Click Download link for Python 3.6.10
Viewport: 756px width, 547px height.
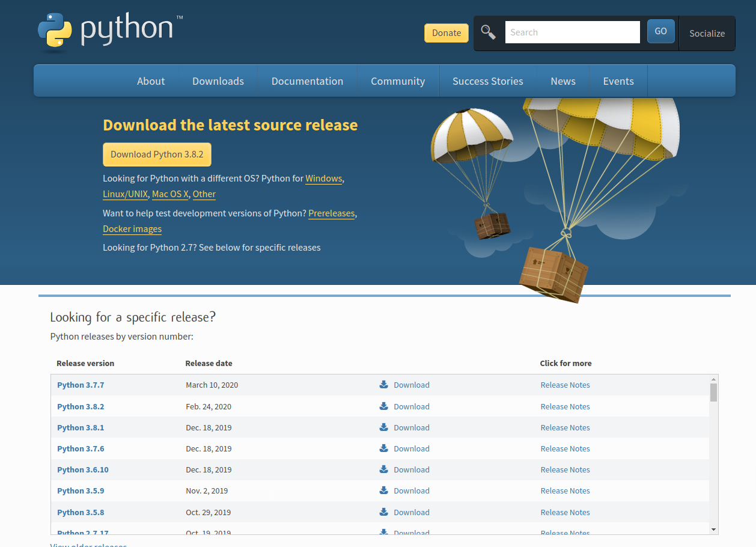tap(412, 469)
